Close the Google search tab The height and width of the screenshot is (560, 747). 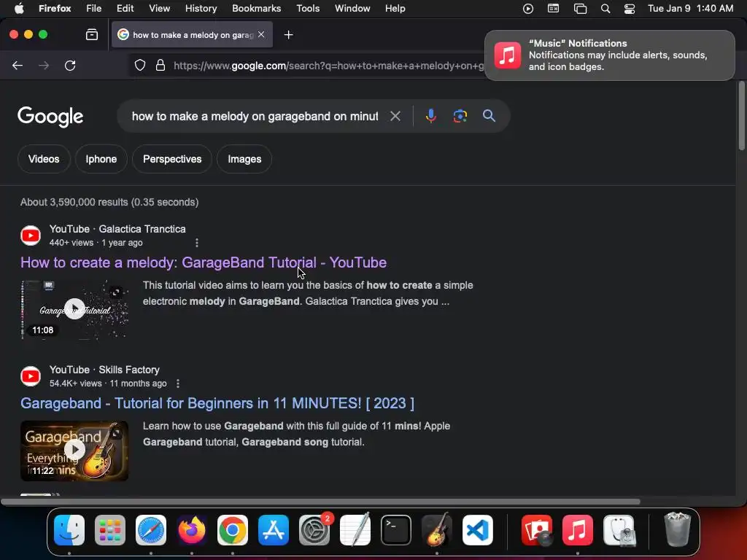click(261, 34)
